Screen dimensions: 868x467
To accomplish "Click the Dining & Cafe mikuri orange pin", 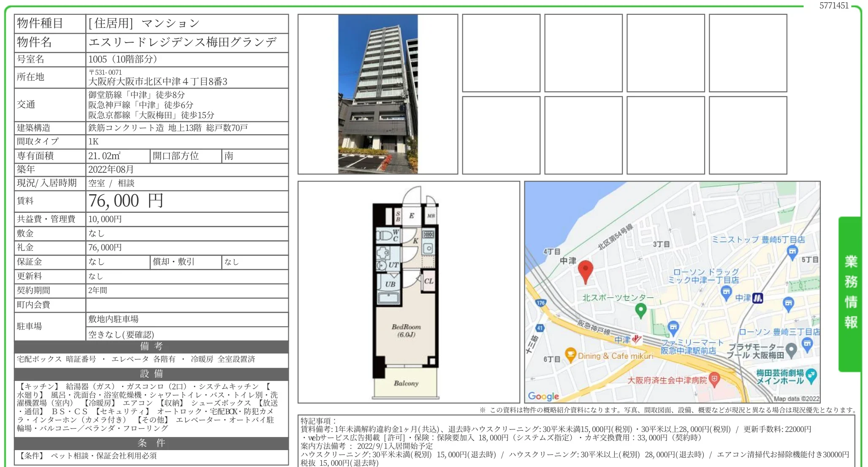I will click(x=570, y=355).
